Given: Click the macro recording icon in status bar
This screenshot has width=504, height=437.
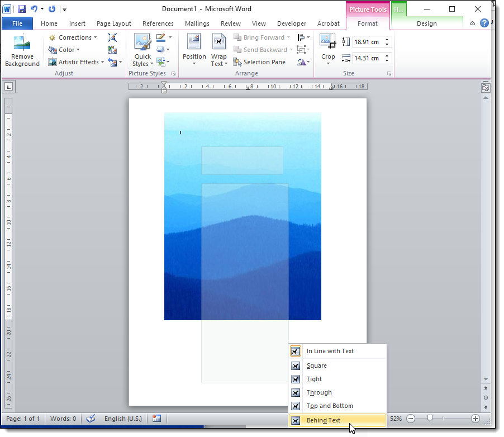Looking at the screenshot, I should 156,419.
